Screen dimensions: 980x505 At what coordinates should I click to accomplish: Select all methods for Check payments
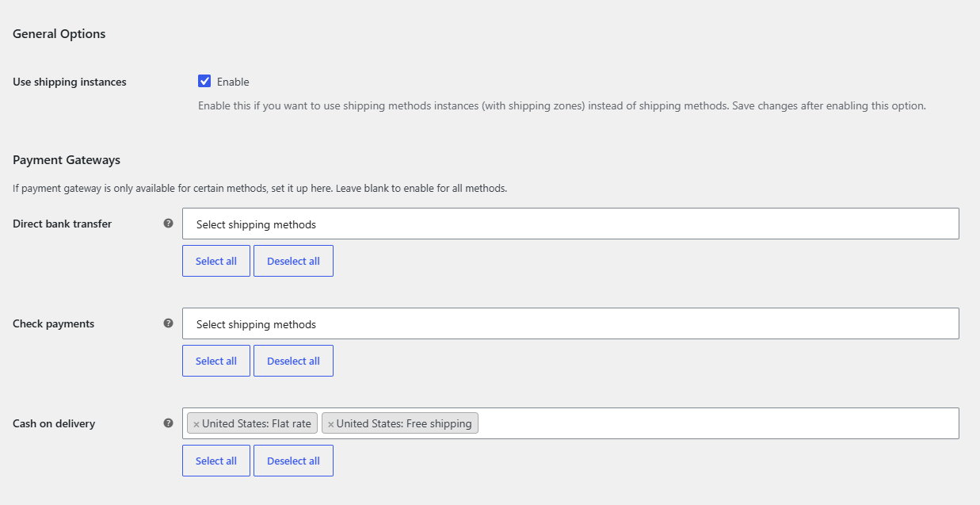pyautogui.click(x=216, y=361)
